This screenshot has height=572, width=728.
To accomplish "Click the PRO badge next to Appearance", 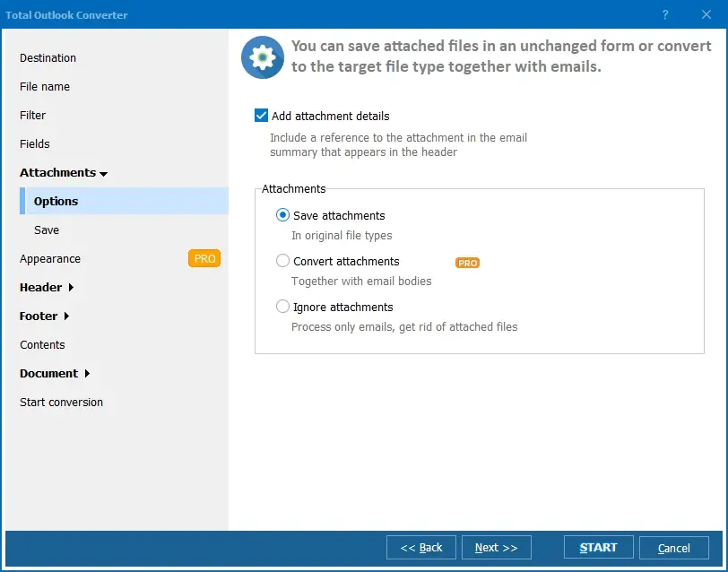I will [x=204, y=258].
